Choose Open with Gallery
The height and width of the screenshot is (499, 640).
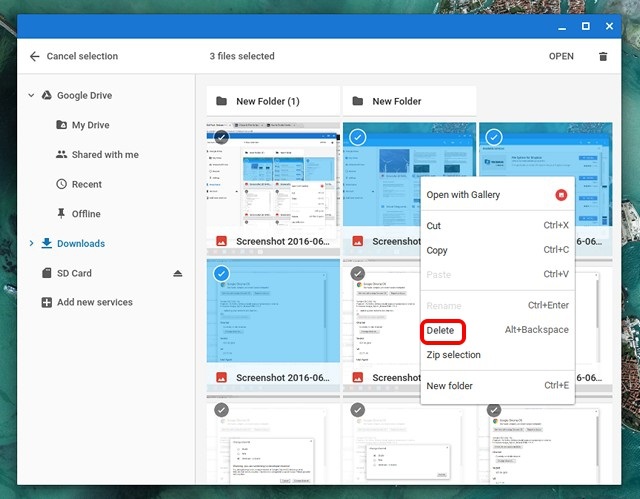click(x=498, y=195)
